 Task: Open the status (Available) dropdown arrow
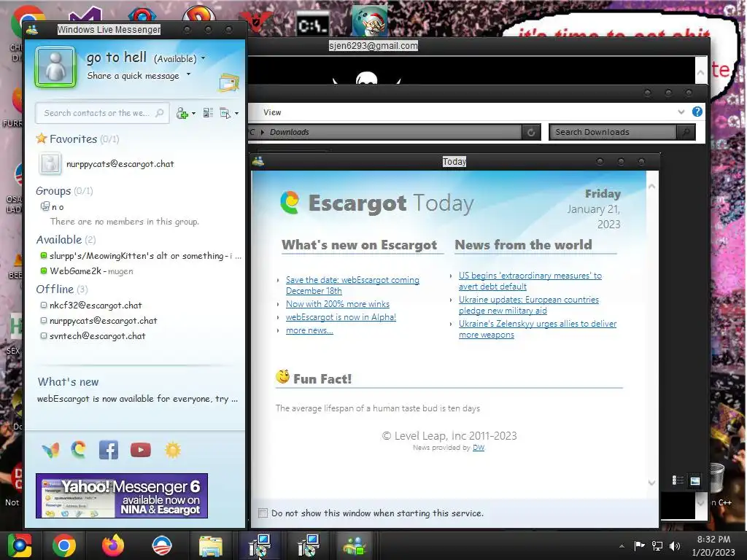(204, 58)
